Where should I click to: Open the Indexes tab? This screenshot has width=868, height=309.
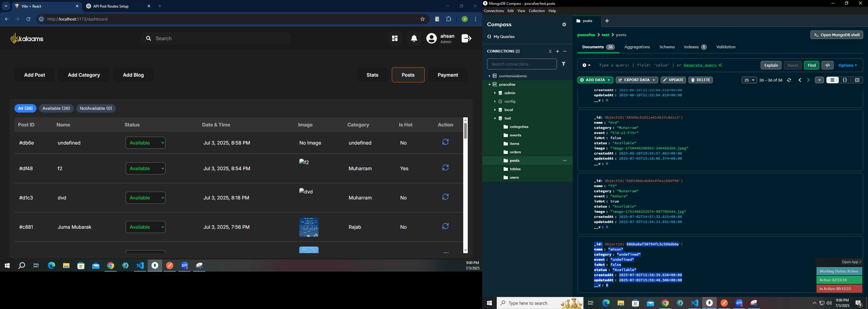(695, 47)
